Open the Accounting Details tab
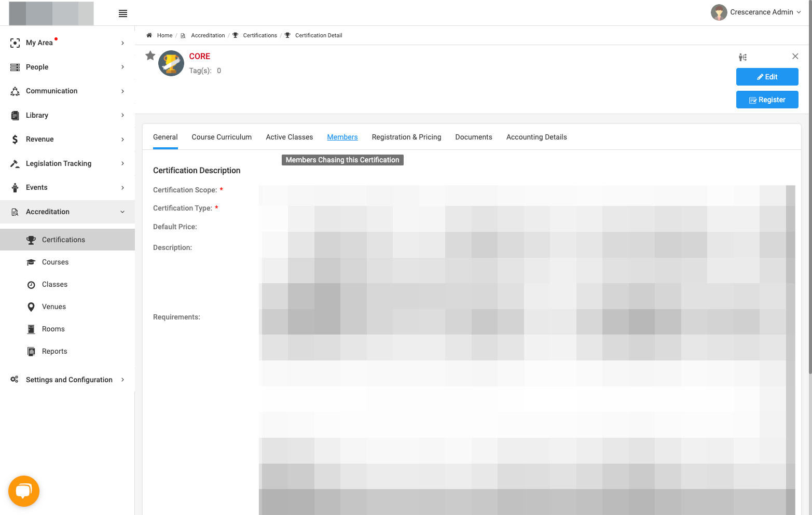The image size is (812, 515). [536, 137]
